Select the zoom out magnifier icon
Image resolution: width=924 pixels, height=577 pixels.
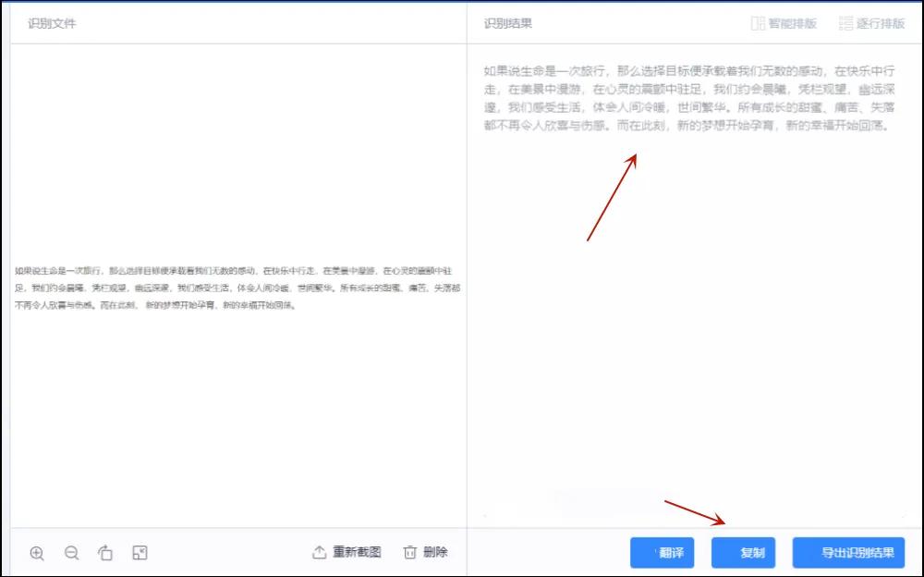point(71,552)
